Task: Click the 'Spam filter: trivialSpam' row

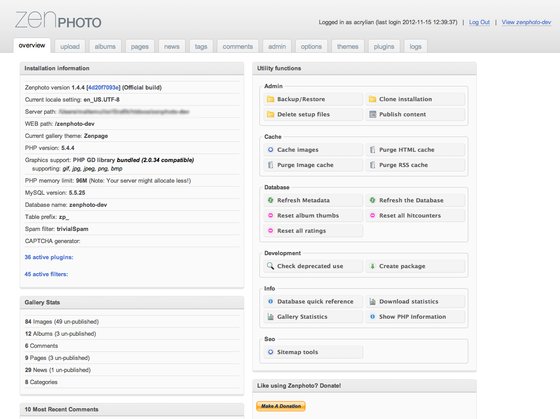Action: tap(132, 229)
